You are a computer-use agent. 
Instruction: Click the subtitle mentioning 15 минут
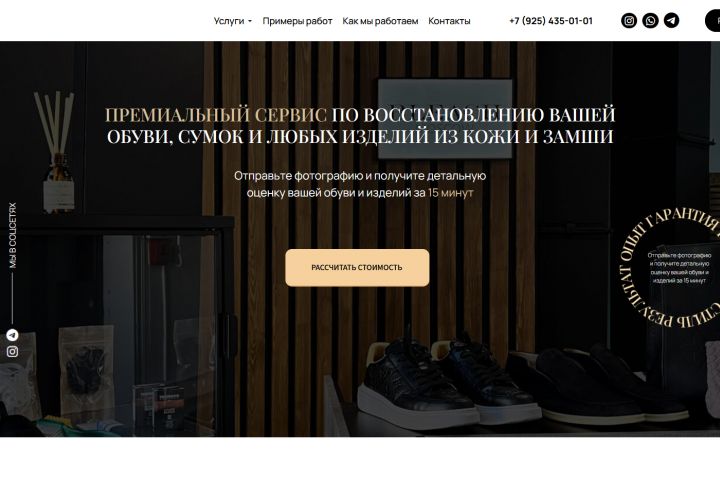[x=360, y=184]
